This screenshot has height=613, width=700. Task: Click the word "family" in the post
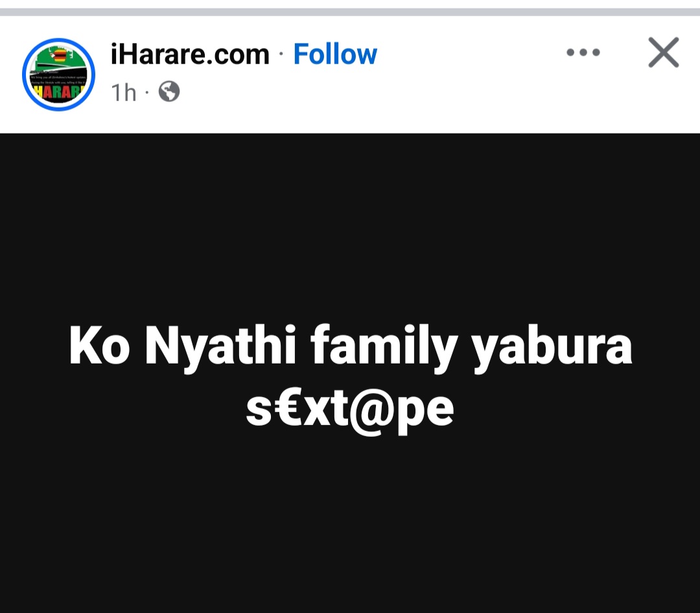coord(384,347)
